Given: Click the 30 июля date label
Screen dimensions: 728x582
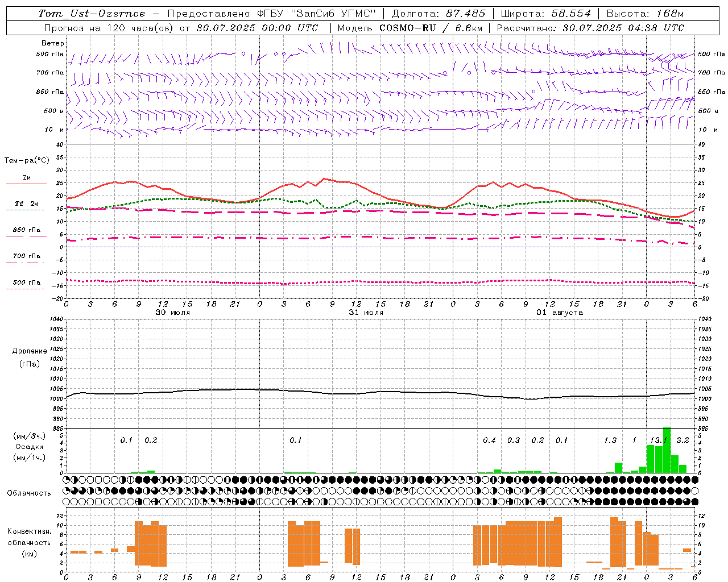Looking at the screenshot, I should click(x=173, y=313).
